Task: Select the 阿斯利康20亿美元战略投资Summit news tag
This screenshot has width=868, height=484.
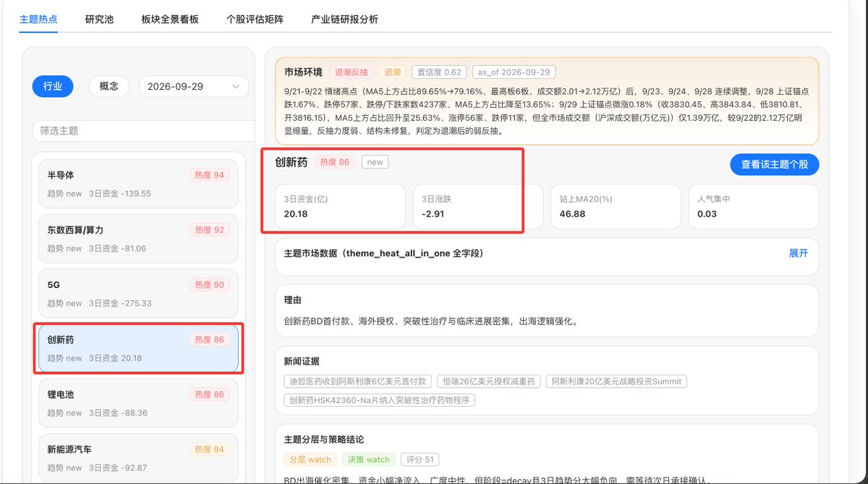Action: pos(616,381)
